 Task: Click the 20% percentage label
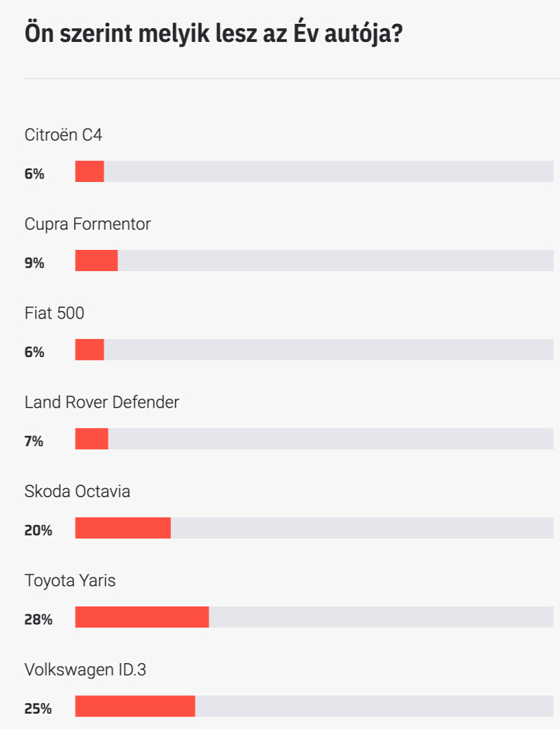pos(38,531)
